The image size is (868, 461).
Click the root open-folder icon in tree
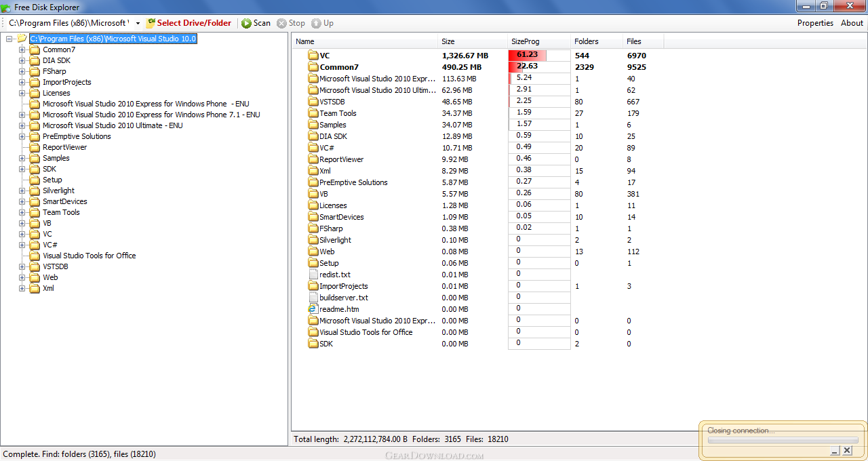coord(22,39)
